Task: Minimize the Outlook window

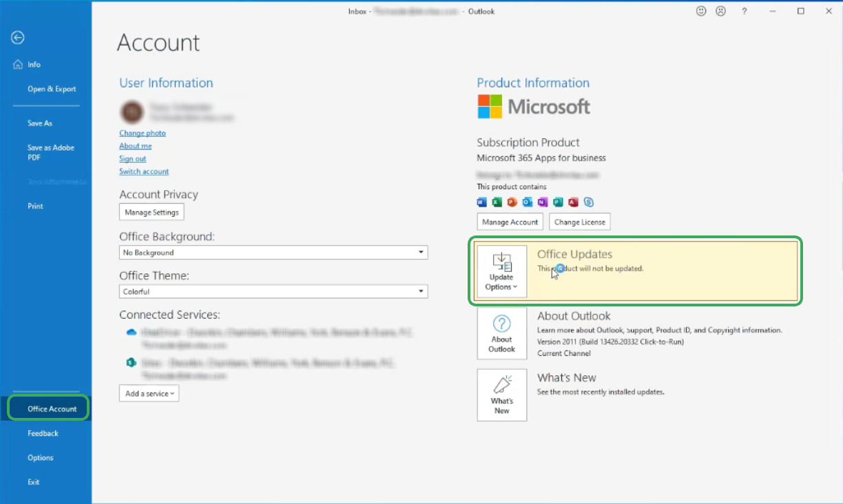Action: (773, 11)
